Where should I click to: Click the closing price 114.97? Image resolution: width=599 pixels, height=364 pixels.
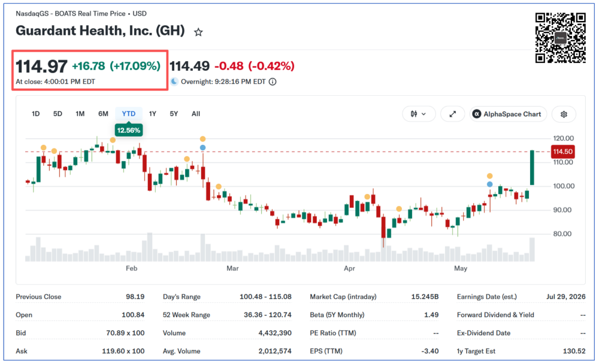point(41,66)
